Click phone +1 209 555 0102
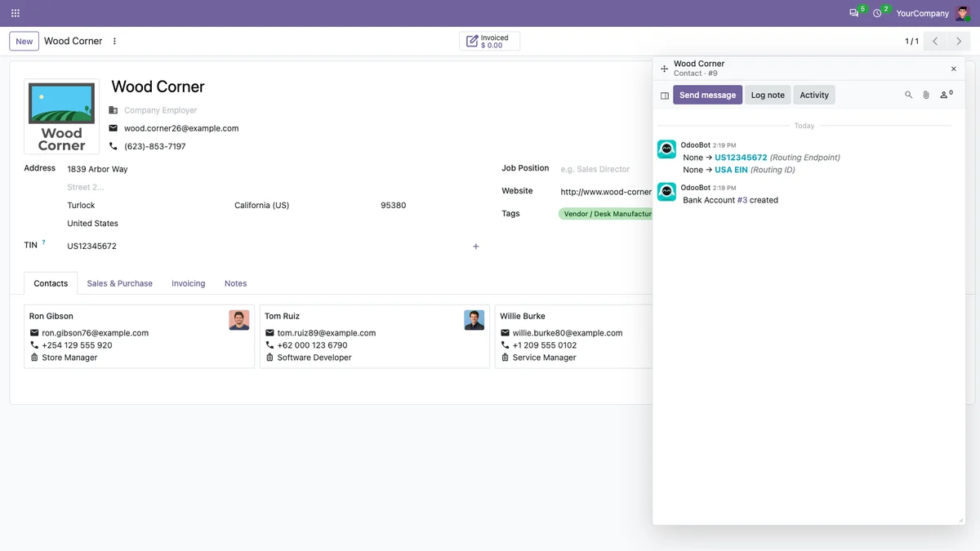980x551 pixels. point(545,345)
